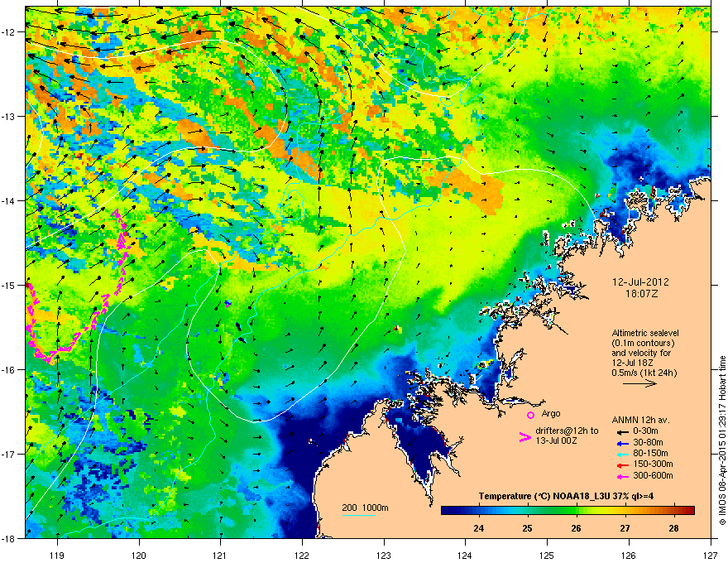
Task: Click the '30-80m' depth label
Action: pyautogui.click(x=648, y=443)
